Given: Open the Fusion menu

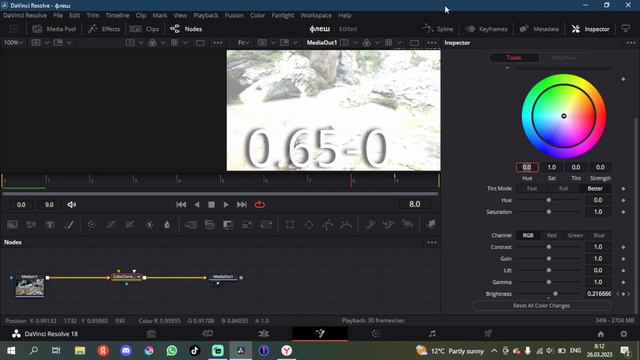Looking at the screenshot, I should point(234,16).
